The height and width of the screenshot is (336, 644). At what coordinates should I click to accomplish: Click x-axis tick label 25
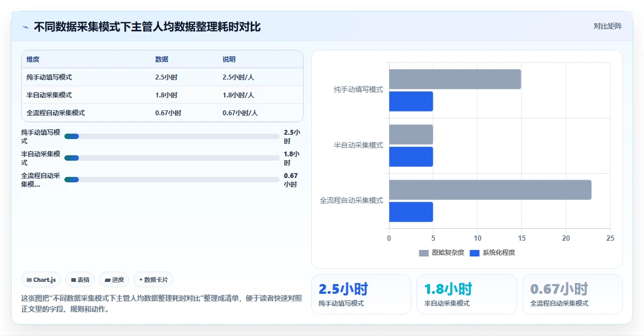point(611,239)
